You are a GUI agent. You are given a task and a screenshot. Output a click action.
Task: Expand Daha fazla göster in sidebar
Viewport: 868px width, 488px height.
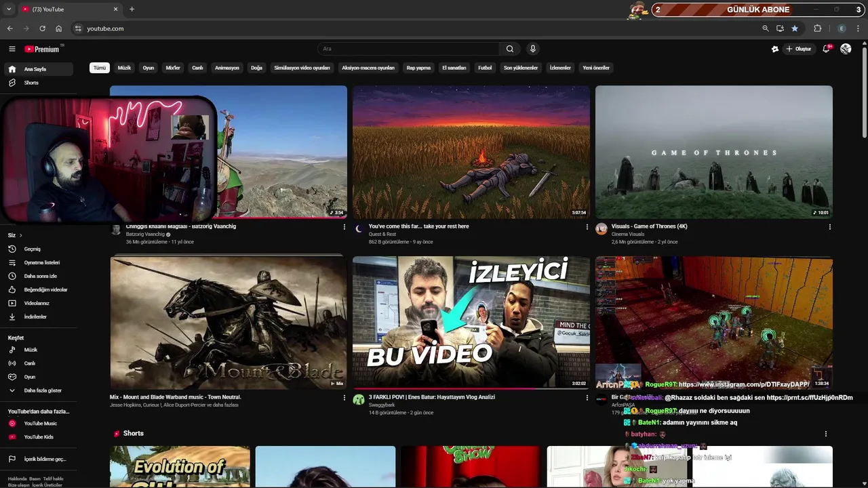tap(38, 390)
